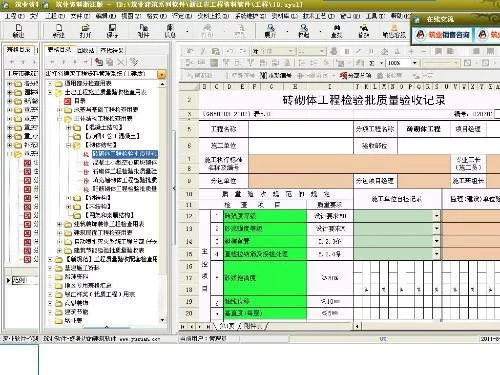The height and width of the screenshot is (375, 500).
Task: Open the 100% zoom dropdown
Action: [415, 63]
